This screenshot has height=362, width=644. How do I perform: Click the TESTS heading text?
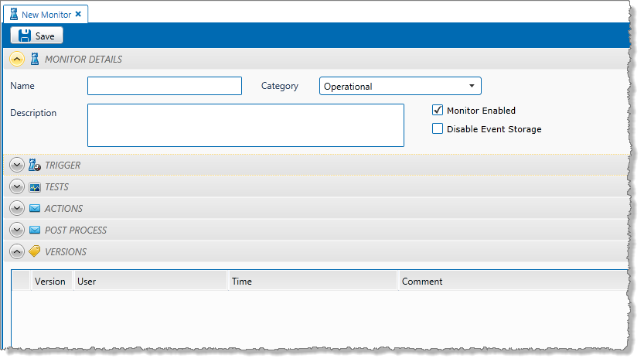tap(56, 187)
